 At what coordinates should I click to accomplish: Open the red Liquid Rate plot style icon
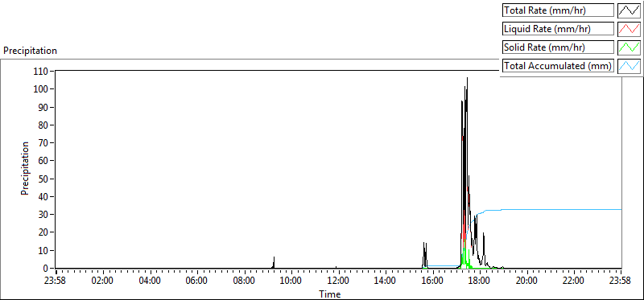(x=629, y=29)
